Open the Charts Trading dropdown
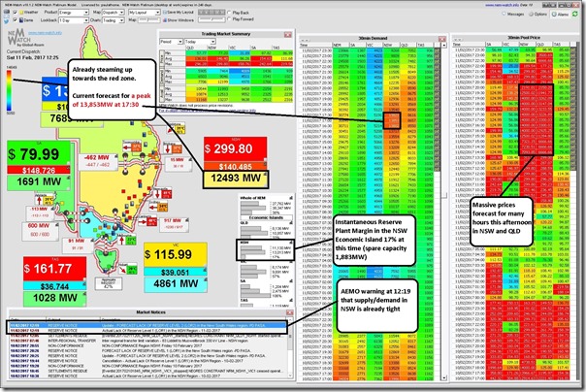Viewport: 586px width, 392px height. [x=114, y=20]
